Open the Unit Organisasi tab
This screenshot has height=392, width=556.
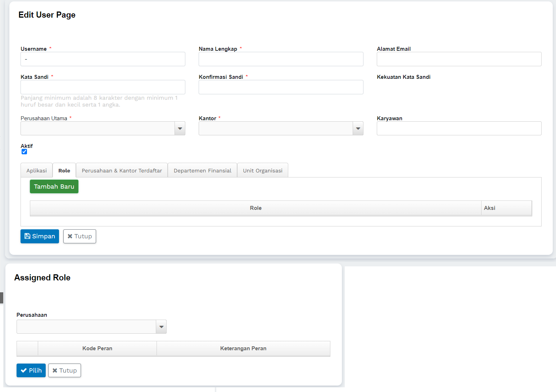point(262,171)
